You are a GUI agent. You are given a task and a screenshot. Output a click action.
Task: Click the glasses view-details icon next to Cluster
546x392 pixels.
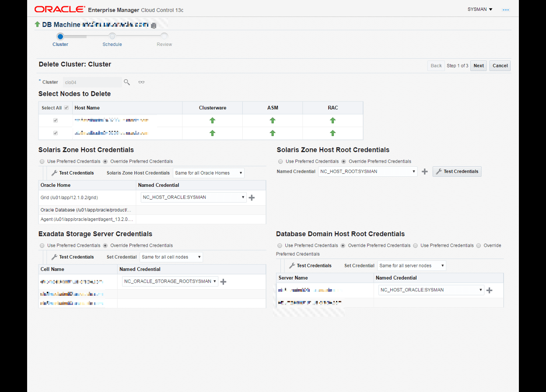pyautogui.click(x=141, y=82)
